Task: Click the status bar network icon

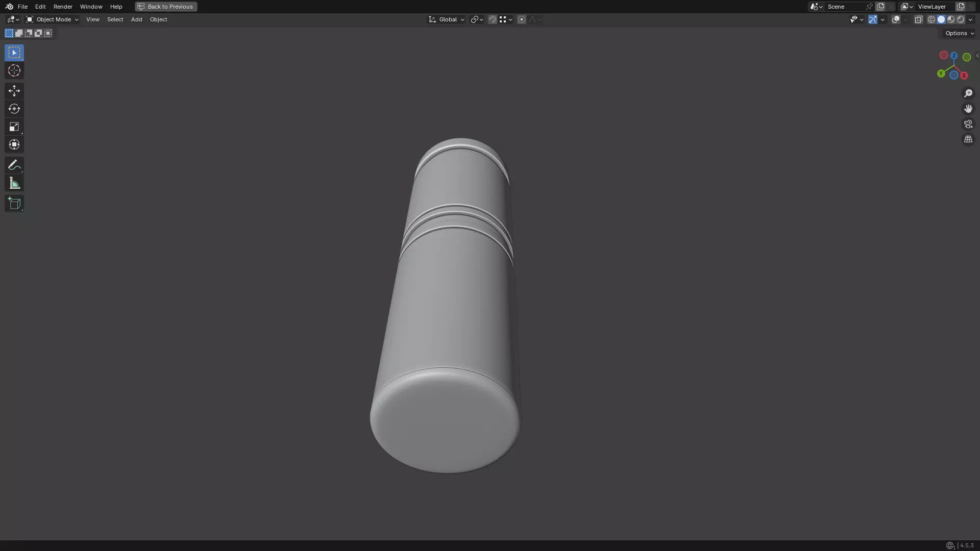Action: [x=950, y=545]
